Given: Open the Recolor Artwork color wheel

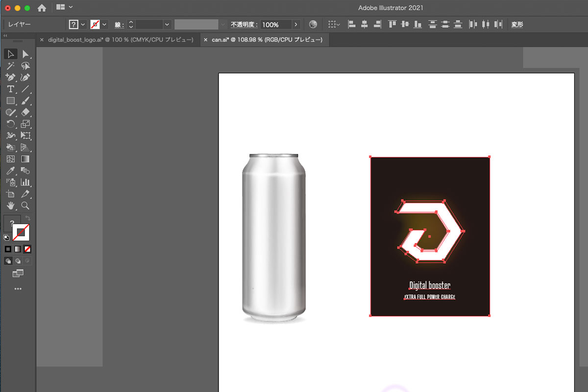Looking at the screenshot, I should tap(313, 24).
